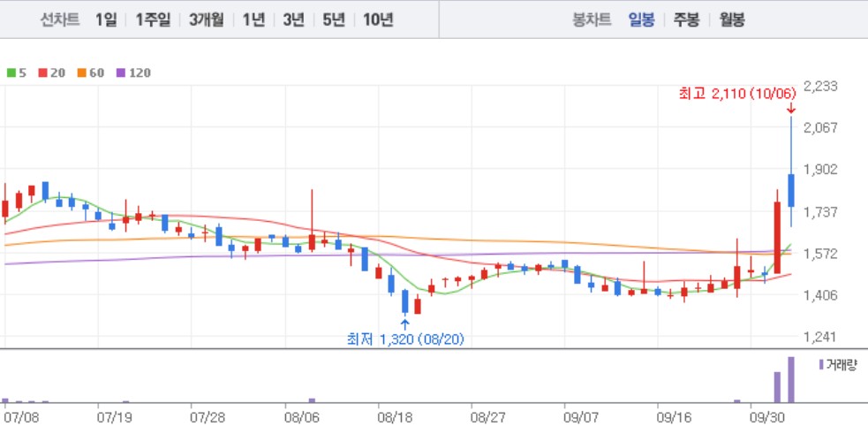Click the green 5-day moving average swatch

(11, 72)
